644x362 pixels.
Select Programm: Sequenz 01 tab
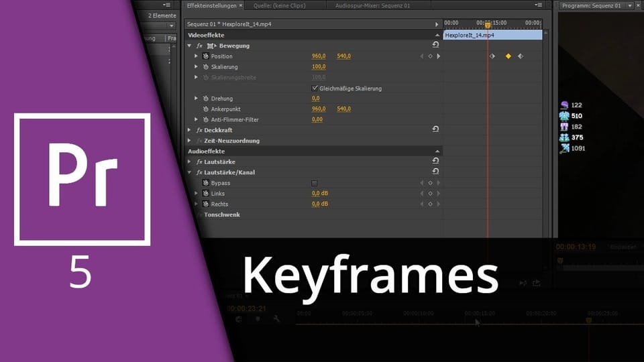[x=592, y=6]
